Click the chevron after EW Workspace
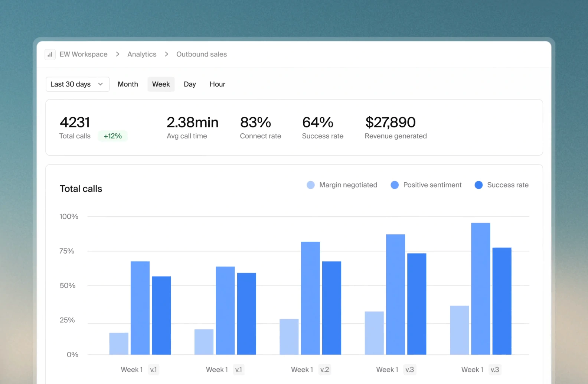 [118, 54]
